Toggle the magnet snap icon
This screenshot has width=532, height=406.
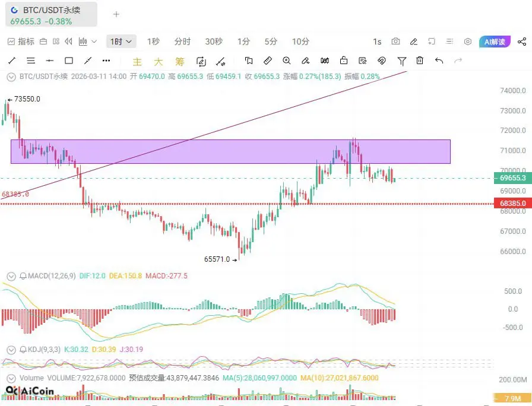pos(382,61)
